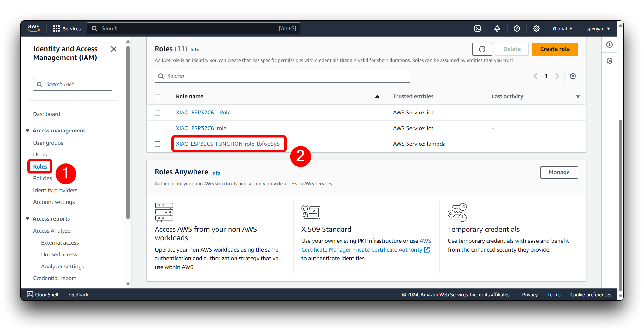Screen dimensions: 644x331
Task: Open External access in the sidebar
Action: [60, 243]
